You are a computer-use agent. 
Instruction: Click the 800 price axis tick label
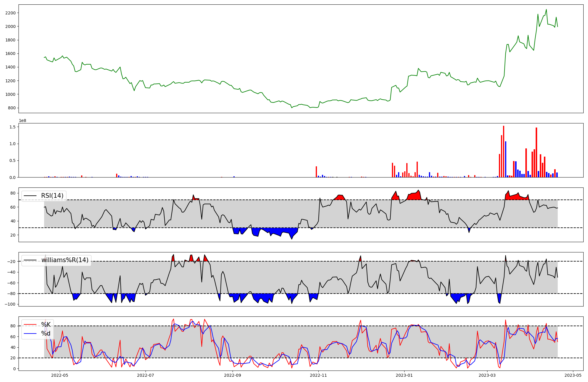point(12,108)
